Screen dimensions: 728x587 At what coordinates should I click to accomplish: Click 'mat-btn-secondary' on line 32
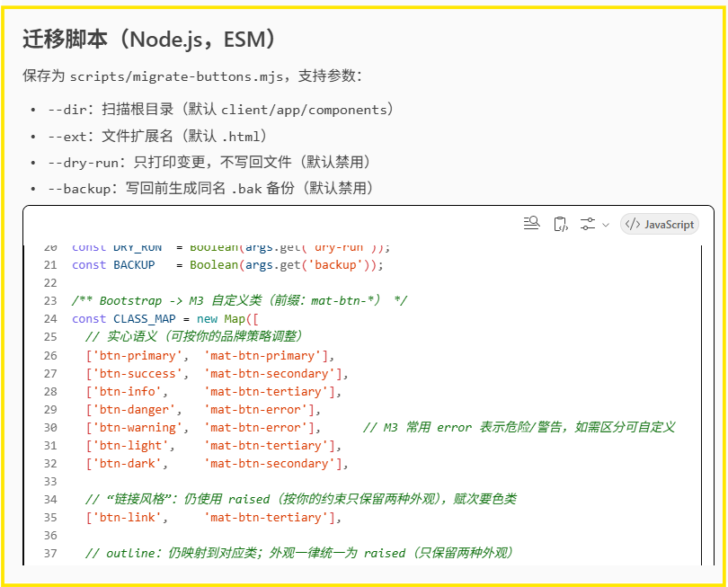pyautogui.click(x=269, y=464)
